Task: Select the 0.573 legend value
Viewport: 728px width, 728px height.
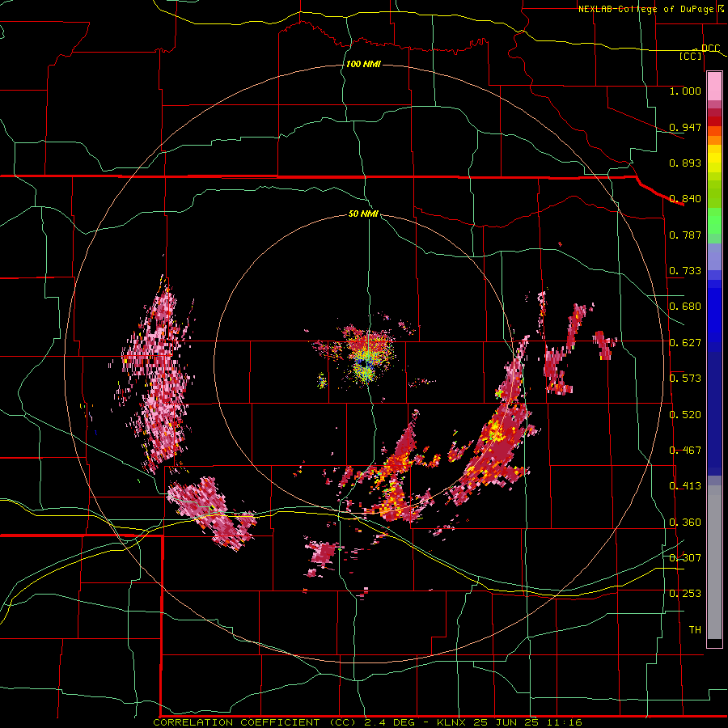Action: pyautogui.click(x=685, y=379)
